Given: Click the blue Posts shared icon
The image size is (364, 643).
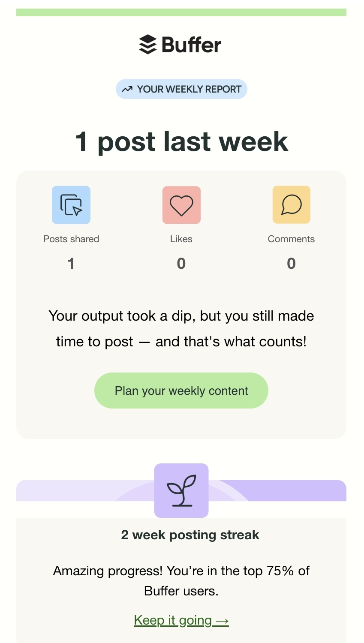Looking at the screenshot, I should pos(71,205).
